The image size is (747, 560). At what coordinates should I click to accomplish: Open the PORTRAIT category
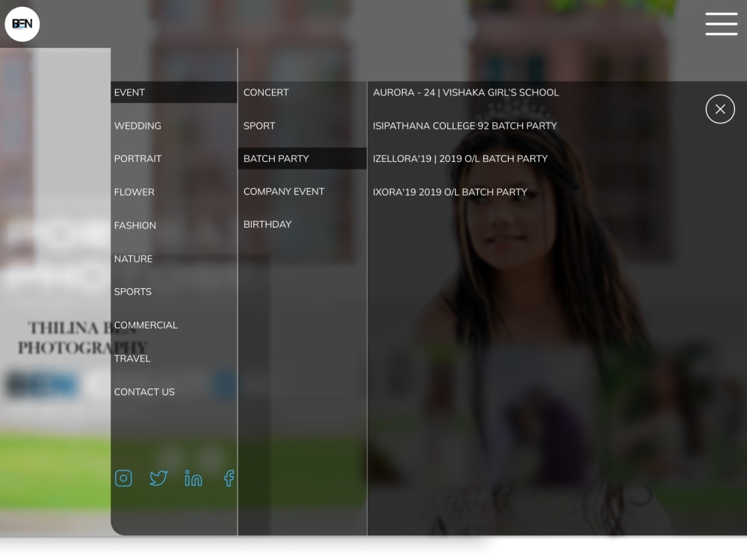[x=137, y=158]
